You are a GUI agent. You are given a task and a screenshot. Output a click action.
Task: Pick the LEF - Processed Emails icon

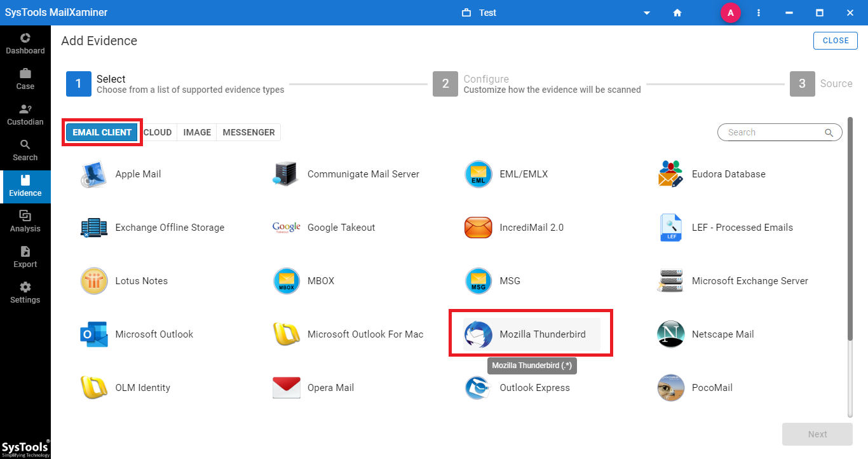tap(670, 228)
